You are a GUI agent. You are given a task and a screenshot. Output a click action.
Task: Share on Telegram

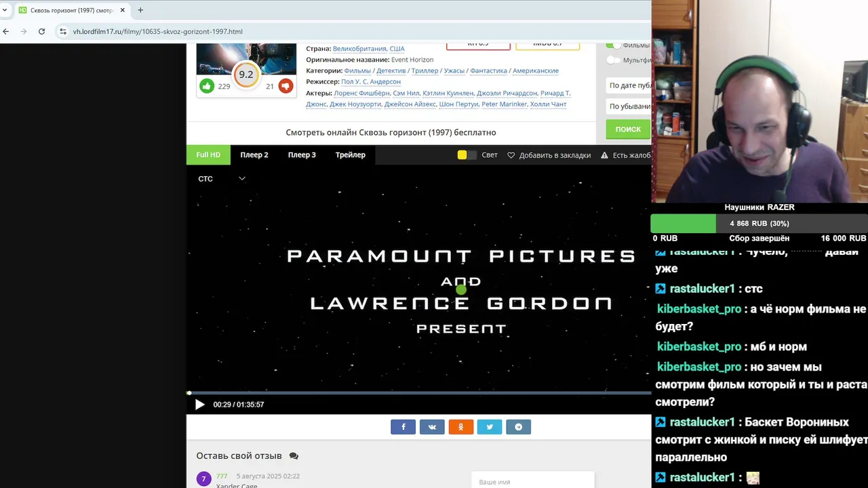[x=519, y=427]
